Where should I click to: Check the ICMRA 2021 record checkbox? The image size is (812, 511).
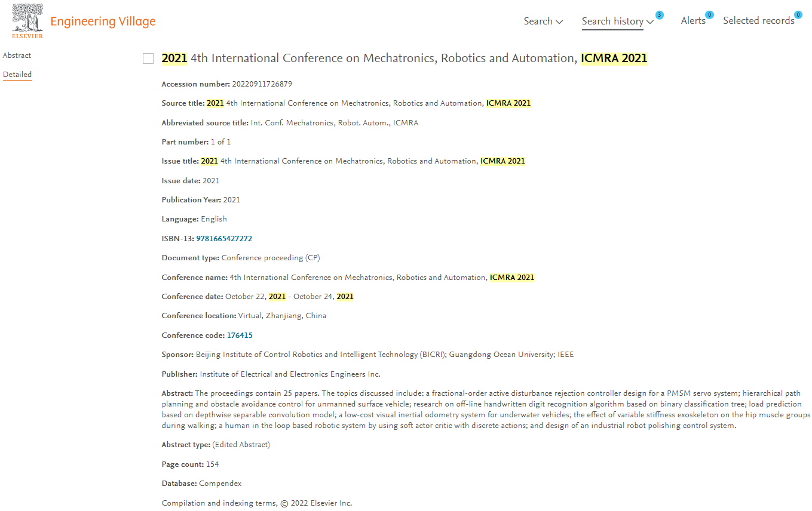click(148, 59)
